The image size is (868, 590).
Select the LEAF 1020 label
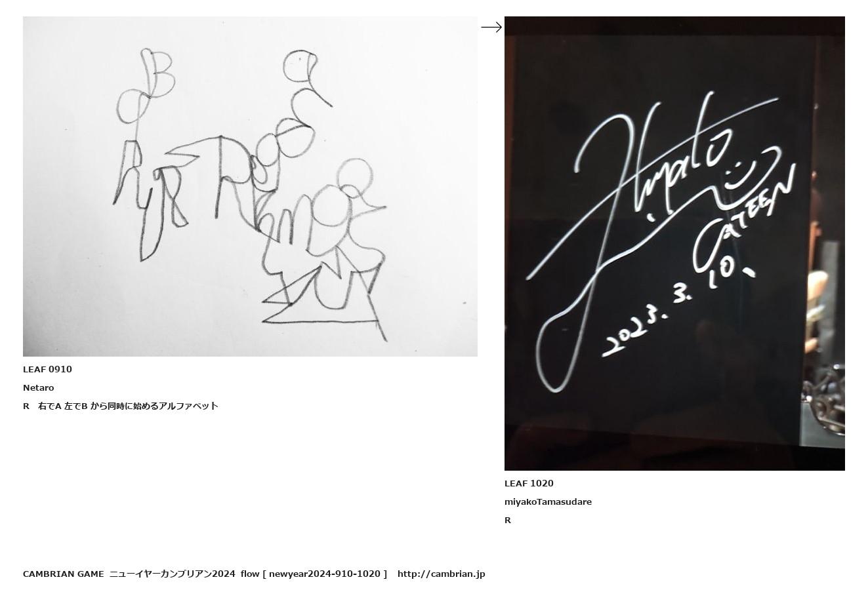click(x=529, y=483)
